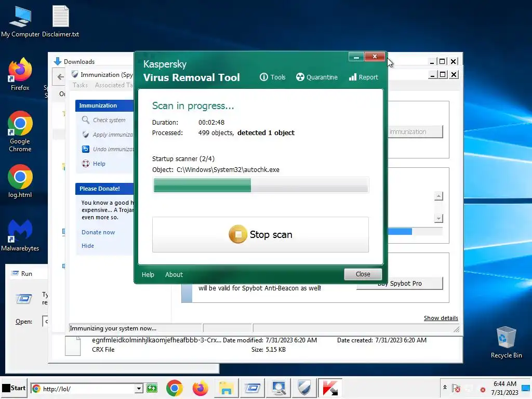Select the CRX file icon in Downloads
The image size is (532, 399).
(73, 345)
